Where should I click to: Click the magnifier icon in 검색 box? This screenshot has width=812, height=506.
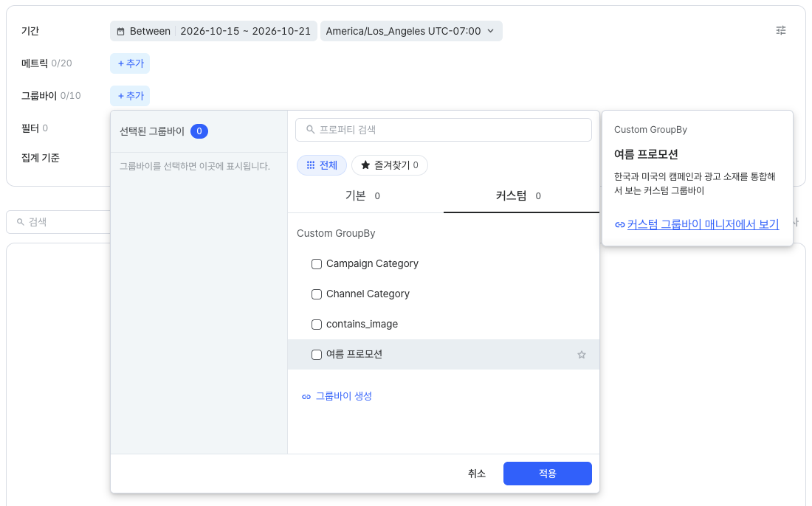(x=21, y=222)
